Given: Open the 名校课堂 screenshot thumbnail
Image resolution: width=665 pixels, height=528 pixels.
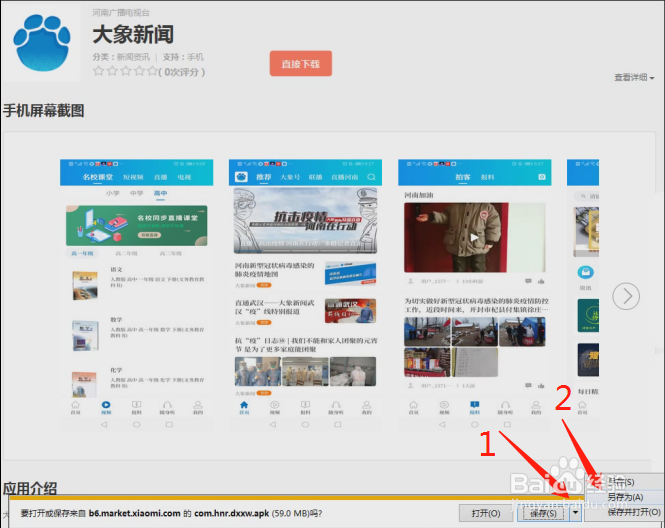Looking at the screenshot, I should (137, 296).
